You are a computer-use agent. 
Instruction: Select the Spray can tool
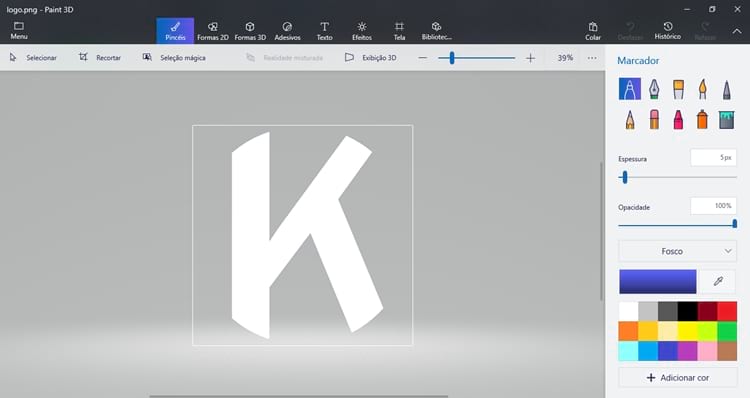click(702, 119)
